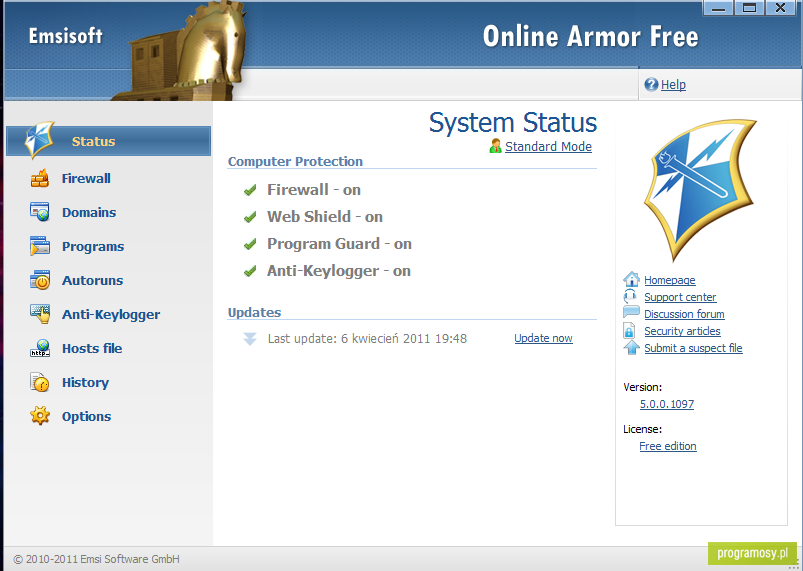Click the Homepage house icon
803x571 pixels.
point(631,279)
